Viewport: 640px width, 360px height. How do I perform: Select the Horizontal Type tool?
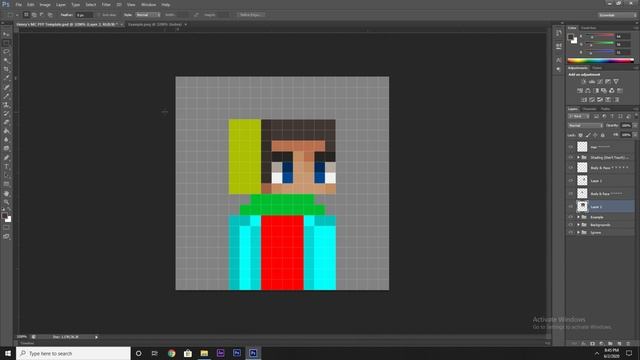coord(6,167)
